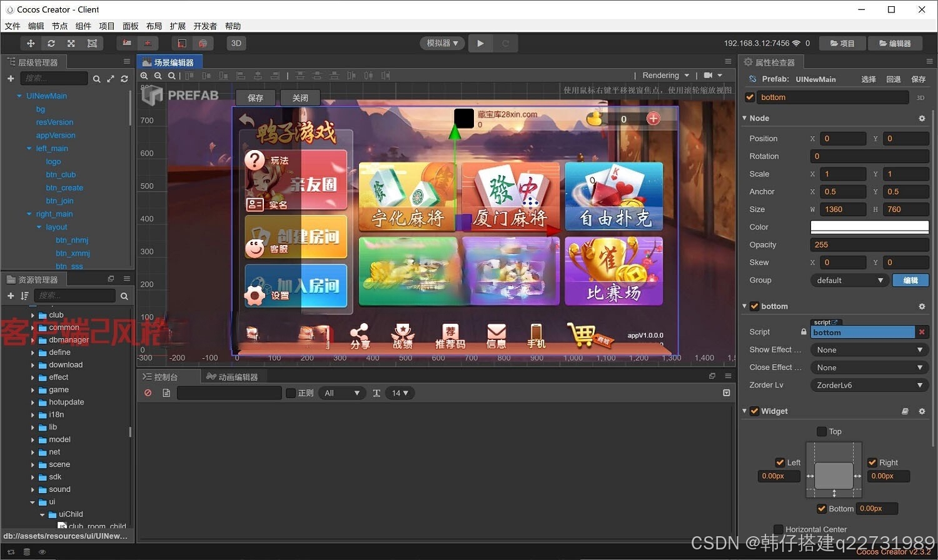This screenshot has height=560, width=938.
Task: Open Widget component settings gear
Action: [x=922, y=411]
